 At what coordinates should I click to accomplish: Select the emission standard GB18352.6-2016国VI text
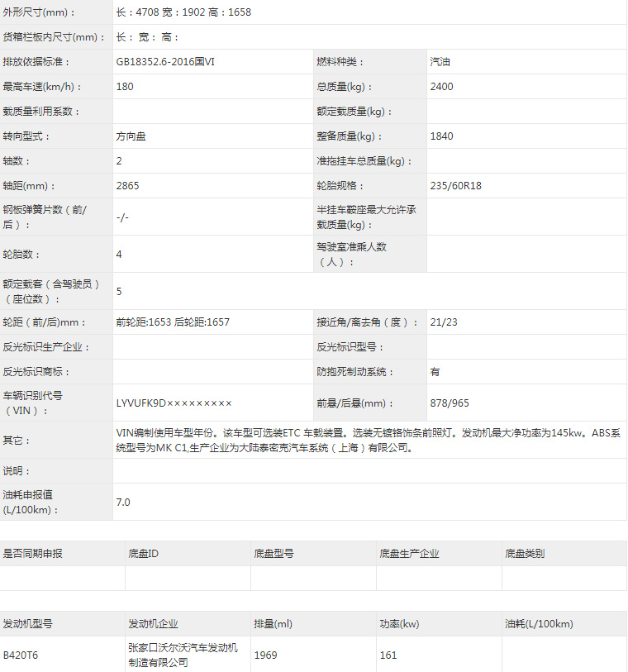click(x=165, y=62)
